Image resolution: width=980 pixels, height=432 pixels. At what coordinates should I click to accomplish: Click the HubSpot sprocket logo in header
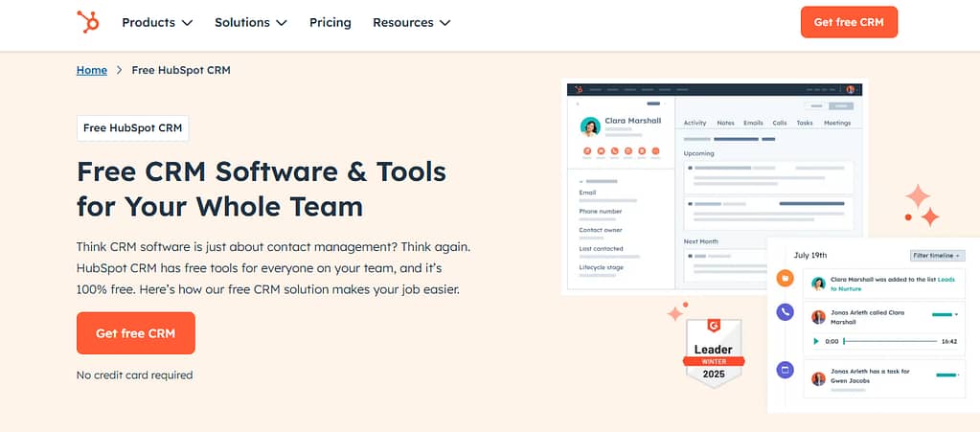coord(88,22)
